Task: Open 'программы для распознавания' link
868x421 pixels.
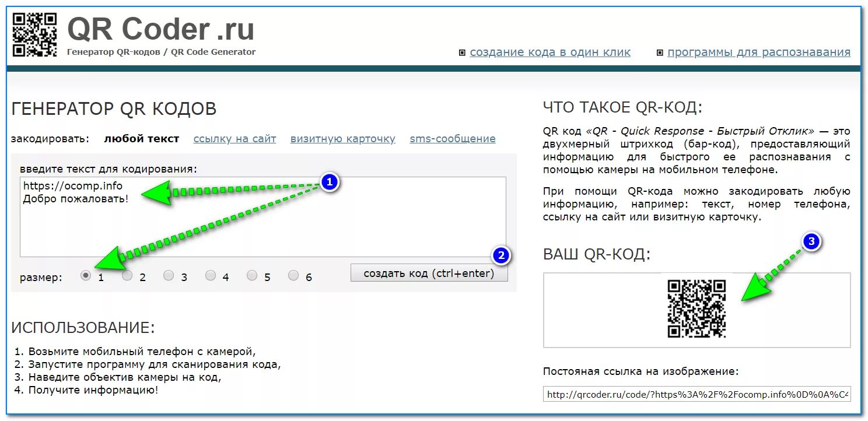Action: pos(759,52)
